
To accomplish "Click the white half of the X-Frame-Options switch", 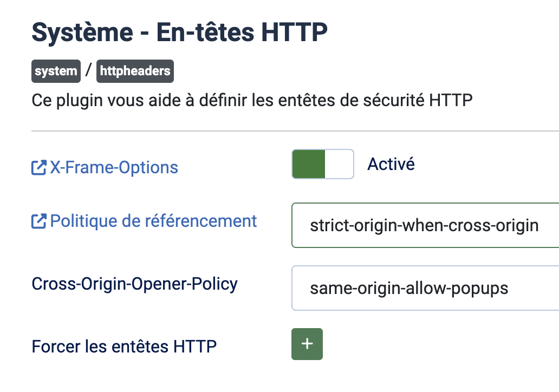I will tap(339, 164).
